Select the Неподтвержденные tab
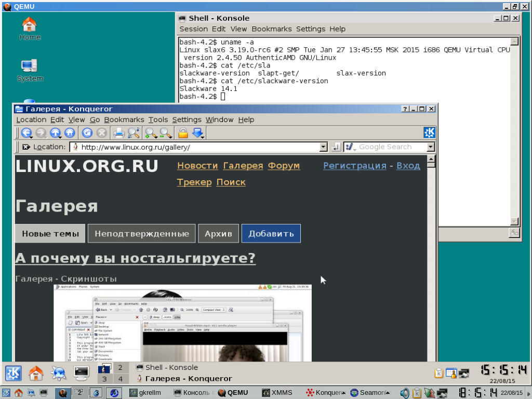 142,233
